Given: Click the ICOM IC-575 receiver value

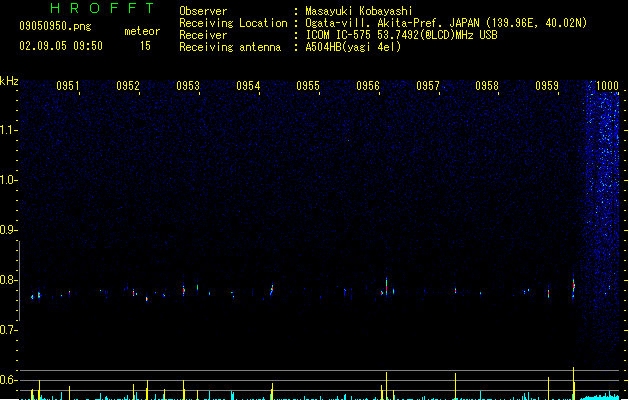Looking at the screenshot, I should click(x=402, y=35).
